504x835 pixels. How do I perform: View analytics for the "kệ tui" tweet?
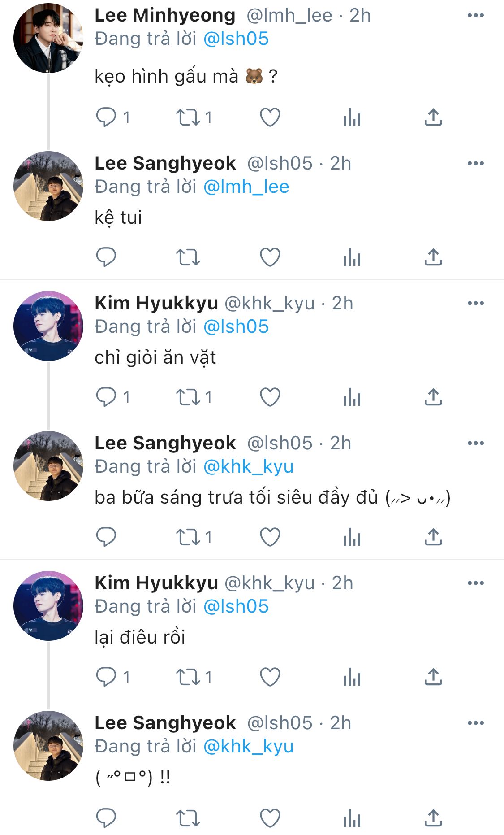[352, 257]
